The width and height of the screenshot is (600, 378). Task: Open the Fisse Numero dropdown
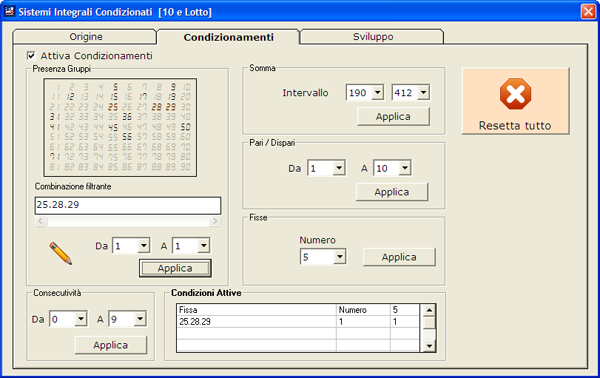pyautogui.click(x=339, y=257)
